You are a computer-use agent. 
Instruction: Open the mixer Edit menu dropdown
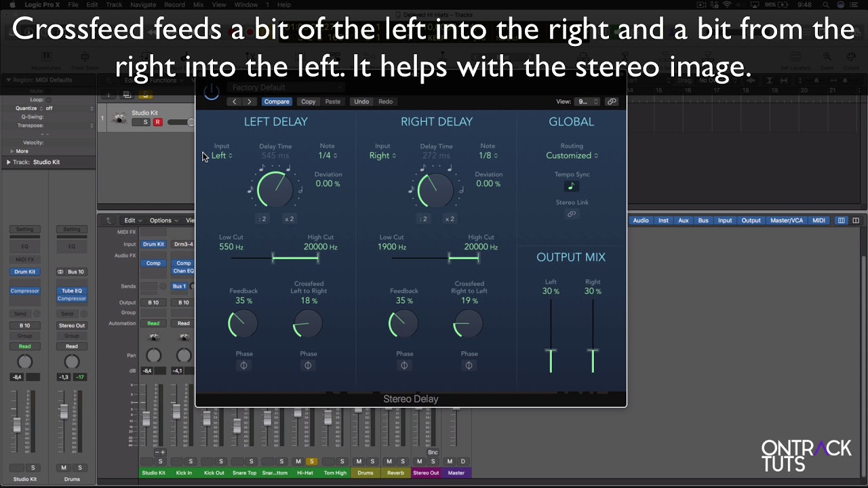pos(133,220)
